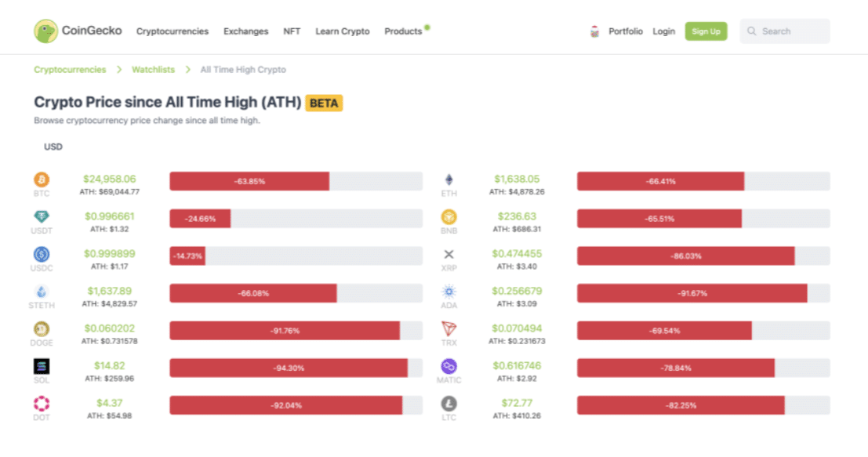The height and width of the screenshot is (457, 868).
Task: Click the Polygon MATIC coin icon
Action: [449, 366]
